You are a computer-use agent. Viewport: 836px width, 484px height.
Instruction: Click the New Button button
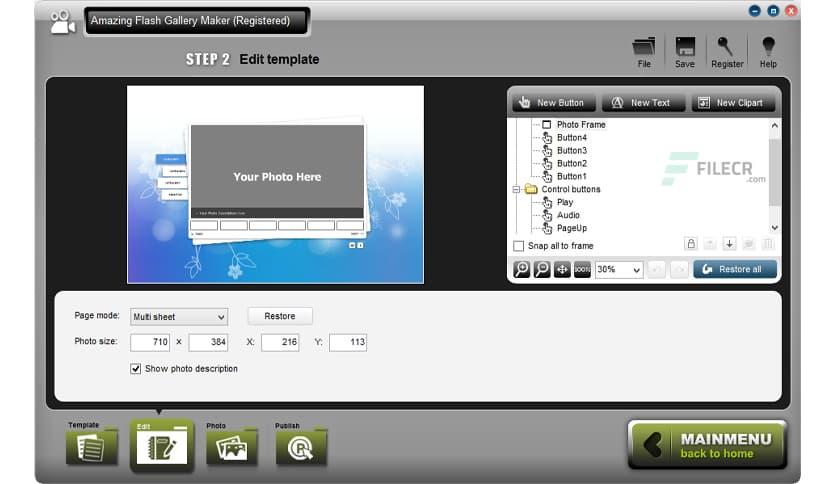coord(552,102)
